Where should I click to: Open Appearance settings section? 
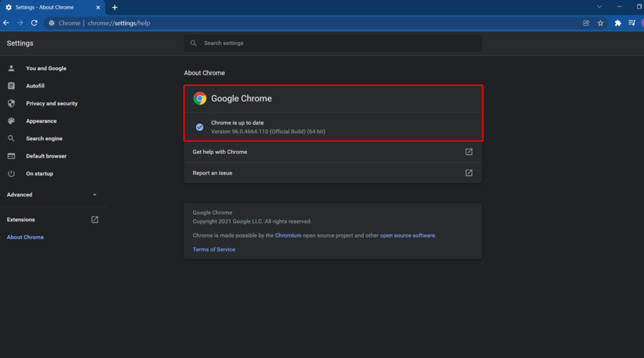pyautogui.click(x=41, y=121)
